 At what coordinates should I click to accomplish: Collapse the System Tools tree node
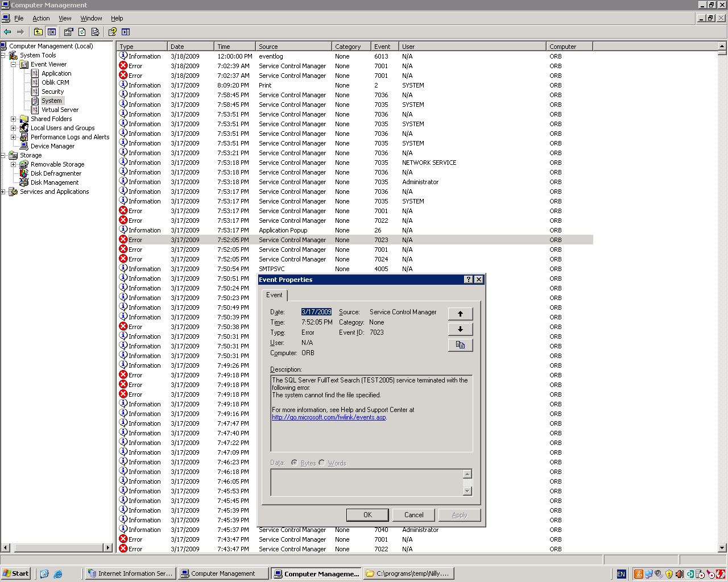click(x=3, y=55)
